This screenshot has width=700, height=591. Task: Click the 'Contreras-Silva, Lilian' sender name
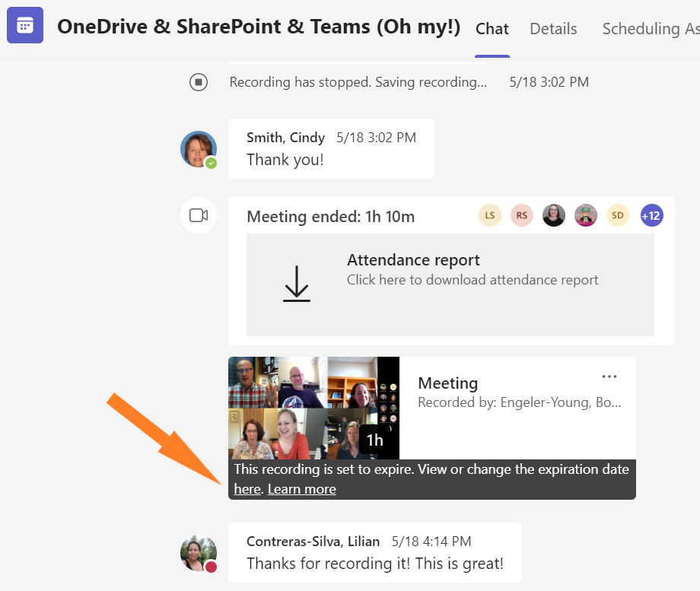click(x=313, y=542)
